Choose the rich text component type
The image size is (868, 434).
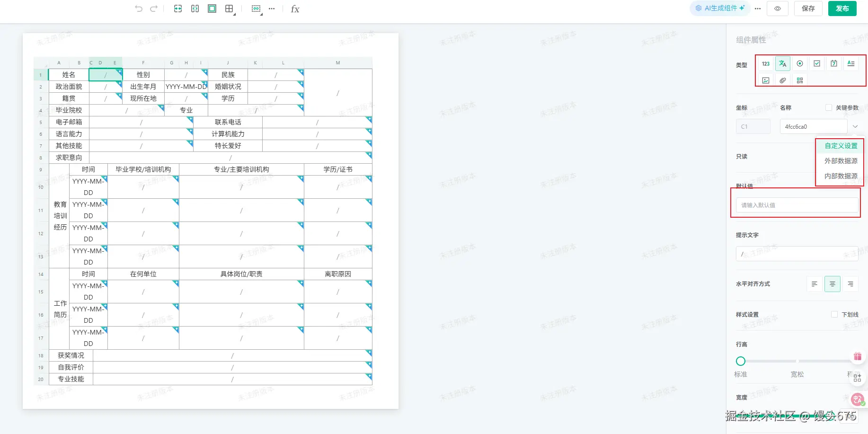(851, 63)
